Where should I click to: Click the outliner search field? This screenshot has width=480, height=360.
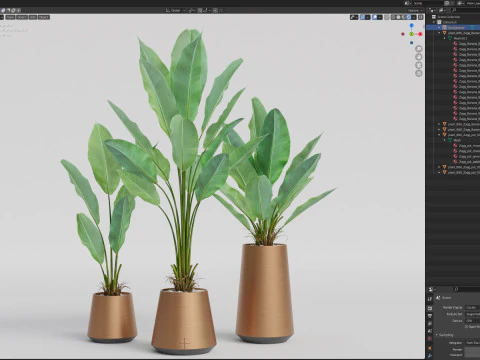click(x=465, y=10)
